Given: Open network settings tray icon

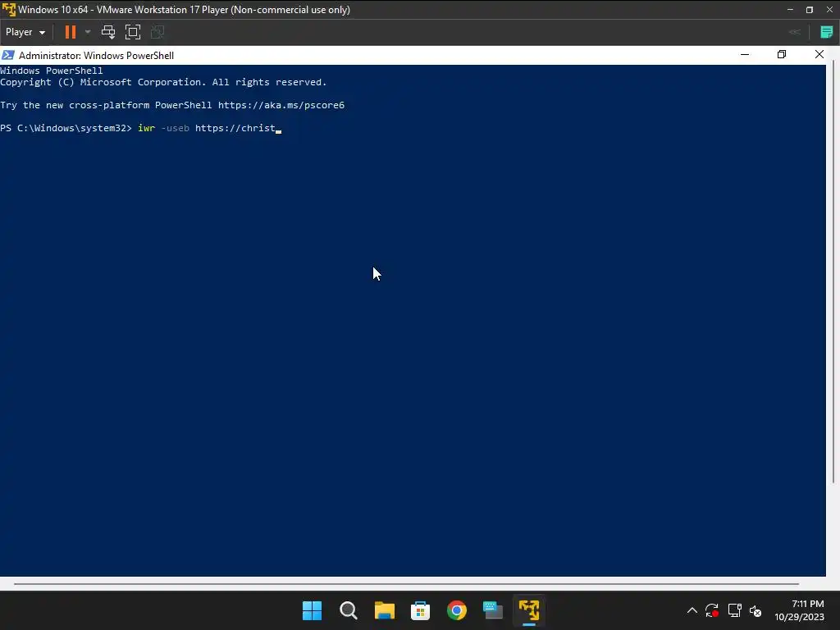Looking at the screenshot, I should pos(734,610).
